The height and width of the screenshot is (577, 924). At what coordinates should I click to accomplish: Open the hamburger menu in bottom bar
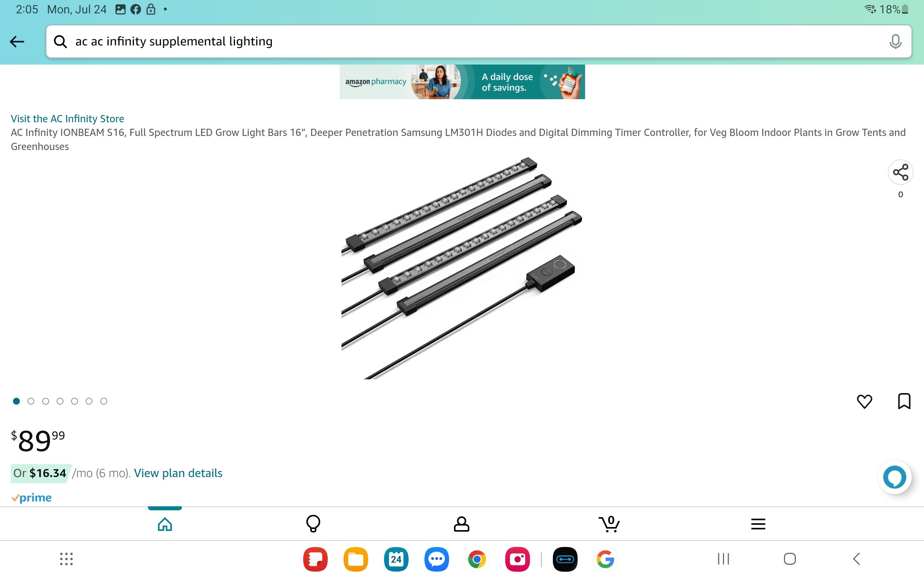[x=758, y=524]
